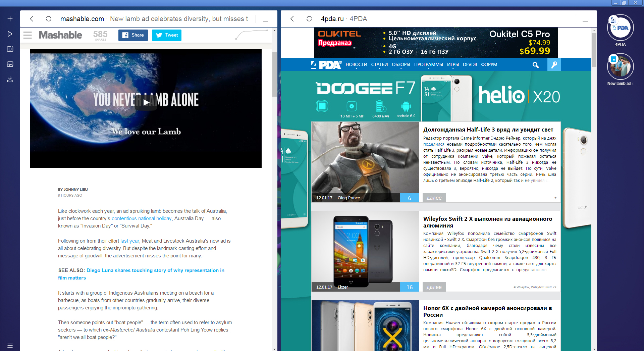Click the plus icon to open new tab

point(10,19)
